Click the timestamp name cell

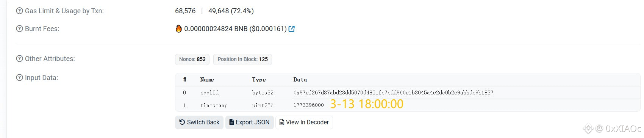(x=214, y=105)
